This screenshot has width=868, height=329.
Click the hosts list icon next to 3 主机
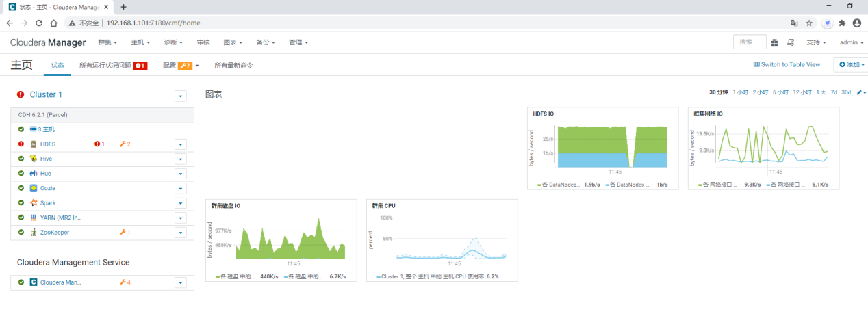coord(33,129)
